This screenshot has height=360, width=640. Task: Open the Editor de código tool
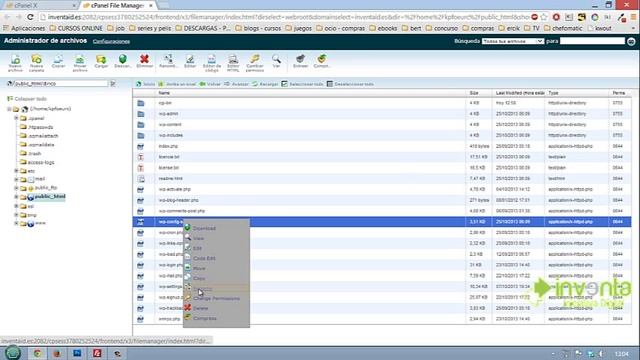211,63
